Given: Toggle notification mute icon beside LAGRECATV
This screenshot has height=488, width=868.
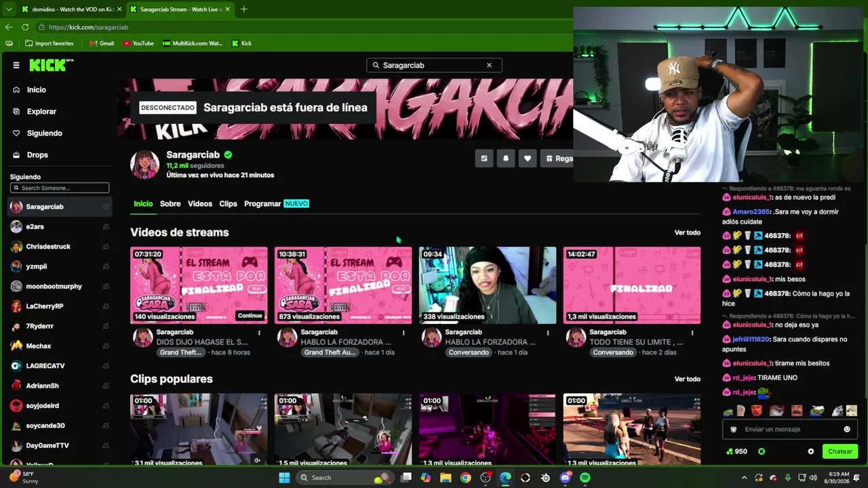Looking at the screenshot, I should click(106, 366).
